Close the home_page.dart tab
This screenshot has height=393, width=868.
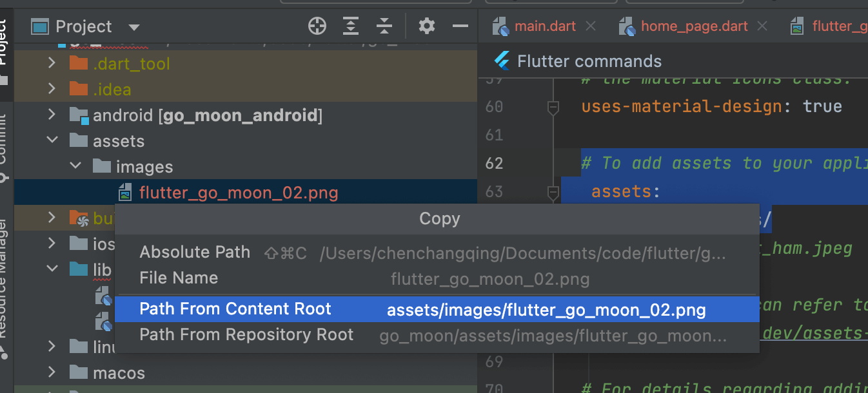click(763, 26)
